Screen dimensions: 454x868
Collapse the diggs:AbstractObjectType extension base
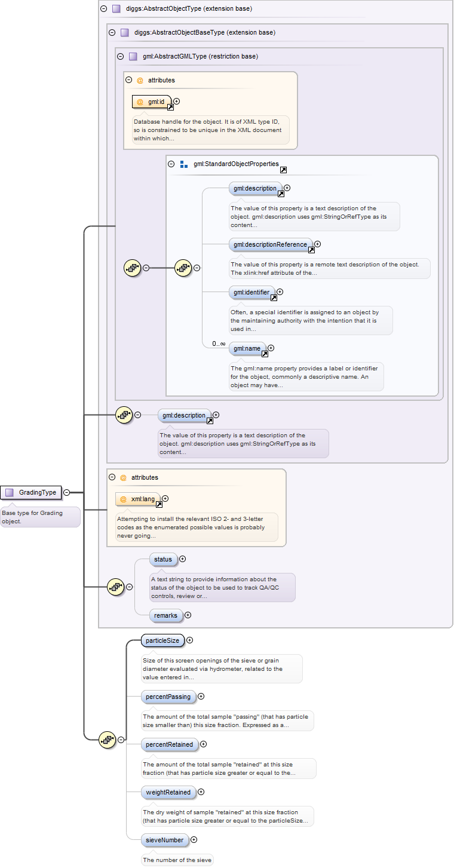click(104, 9)
